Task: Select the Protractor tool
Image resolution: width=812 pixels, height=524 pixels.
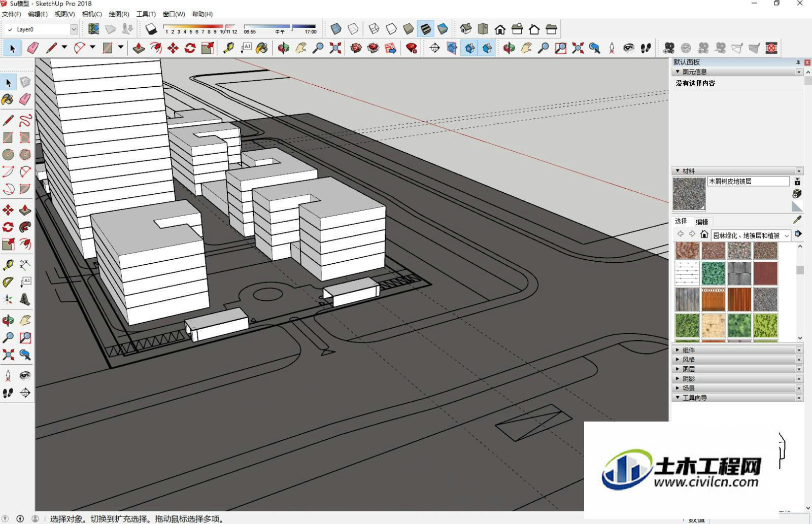Action: click(8, 282)
